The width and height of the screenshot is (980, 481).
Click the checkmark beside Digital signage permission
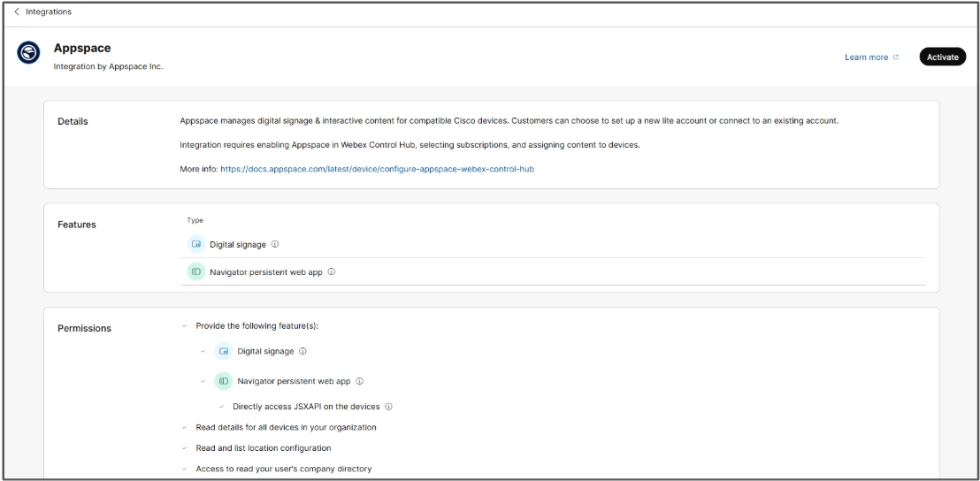[x=203, y=351]
